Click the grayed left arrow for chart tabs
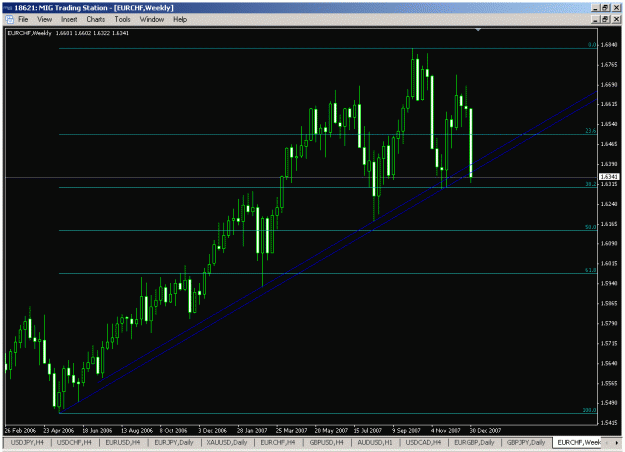The image size is (625, 452). [607, 442]
